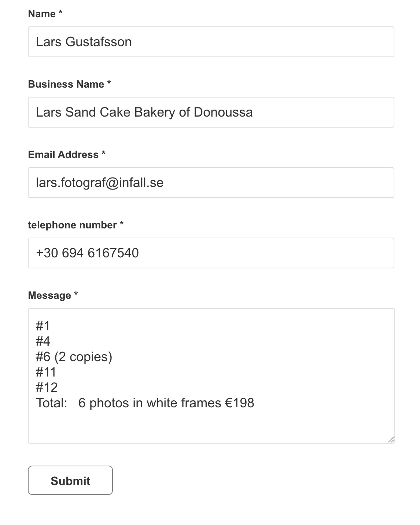This screenshot has width=420, height=525.
Task: Place cursor on the #11 line
Action: click(x=46, y=372)
